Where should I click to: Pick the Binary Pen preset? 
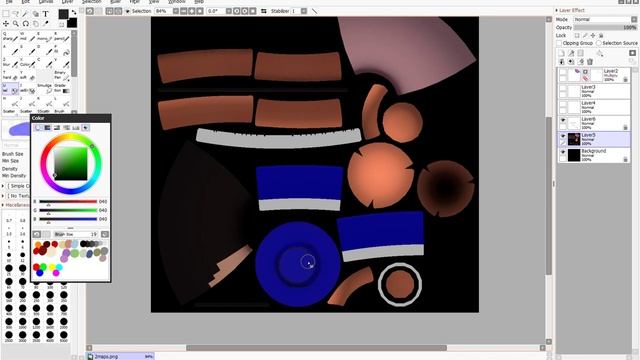62,75
